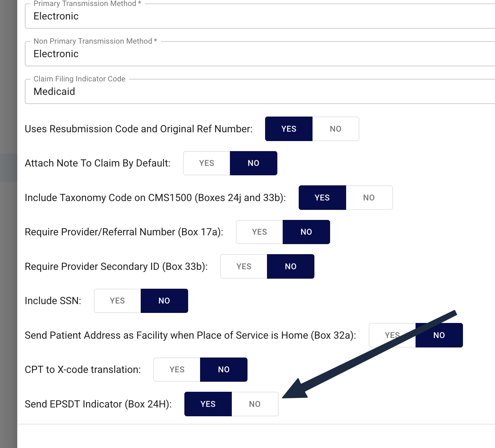Image resolution: width=495 pixels, height=448 pixels.
Task: Select NO for Include SSN
Action: (164, 301)
